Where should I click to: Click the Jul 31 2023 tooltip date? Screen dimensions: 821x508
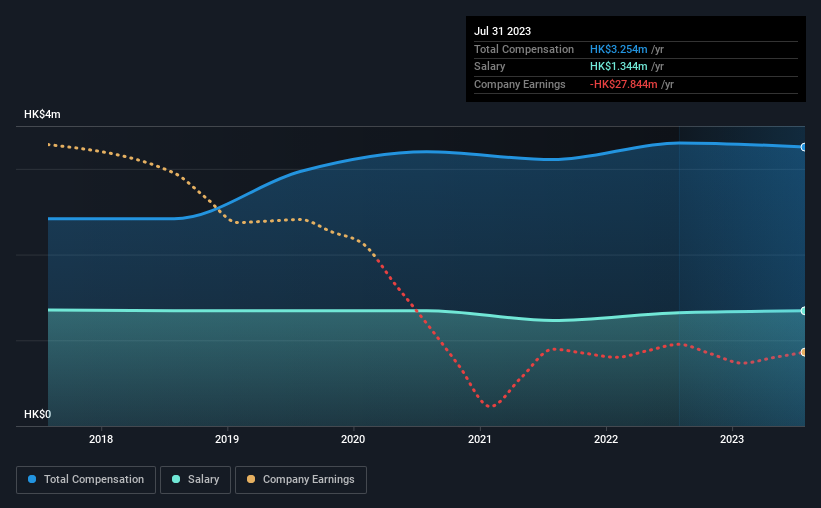coord(502,31)
